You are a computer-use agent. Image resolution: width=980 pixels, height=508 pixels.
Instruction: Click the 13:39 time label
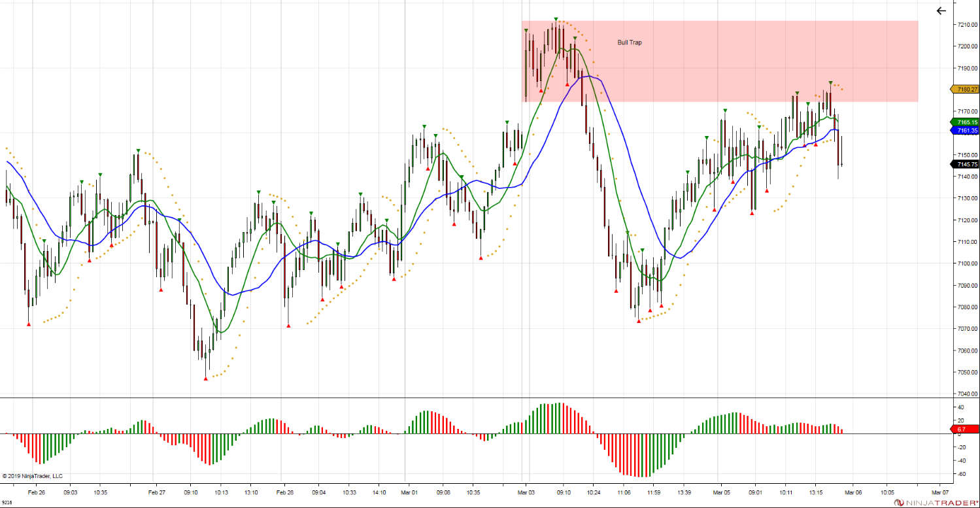[x=684, y=492]
